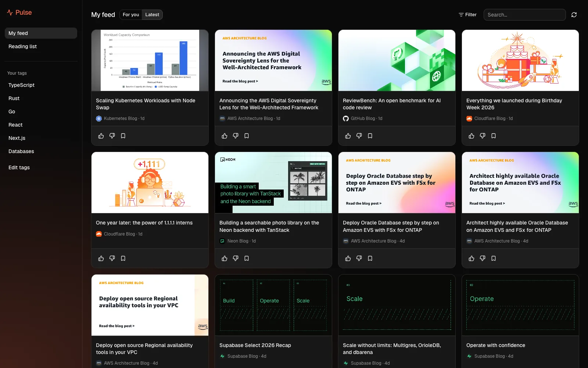Switch to the For you tab
Image resolution: width=588 pixels, height=368 pixels.
[x=131, y=15]
